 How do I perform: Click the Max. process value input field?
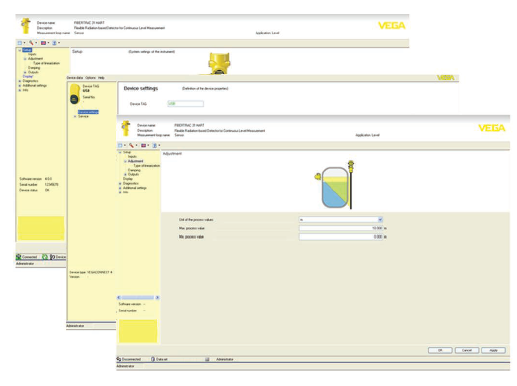click(341, 228)
